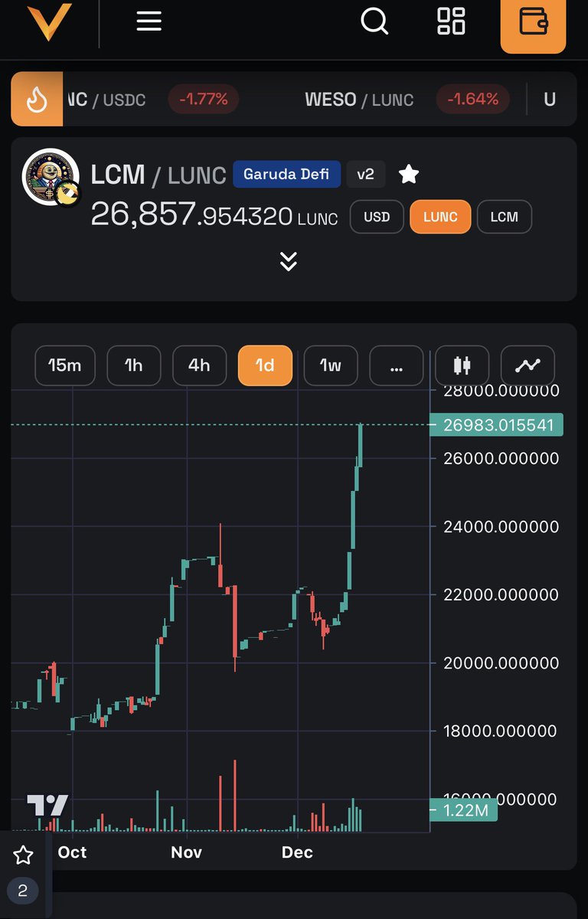
Task: Open more timeframes with ellipsis button
Action: click(397, 365)
